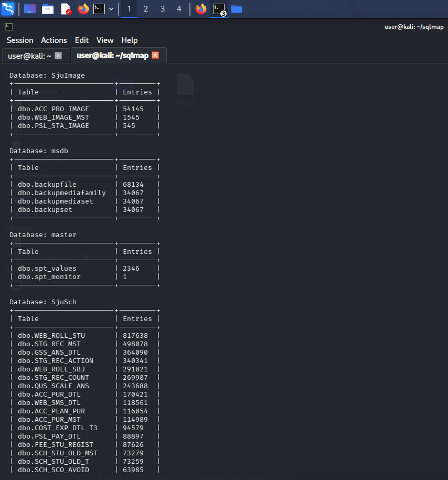Open the text editor launcher icon
448x480 pixels.
pyautogui.click(x=66, y=9)
